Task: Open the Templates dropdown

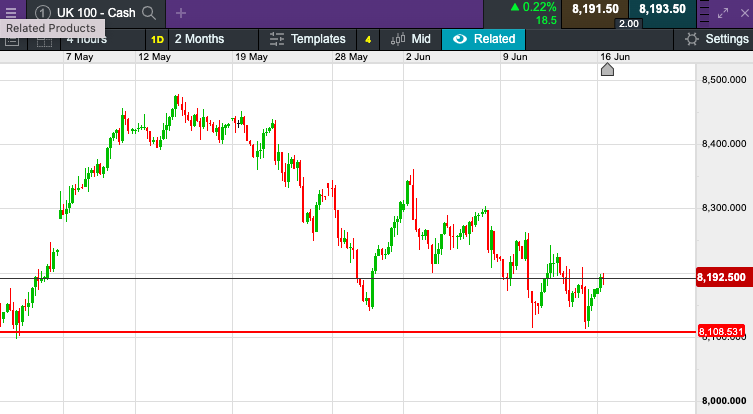Action: pos(308,39)
